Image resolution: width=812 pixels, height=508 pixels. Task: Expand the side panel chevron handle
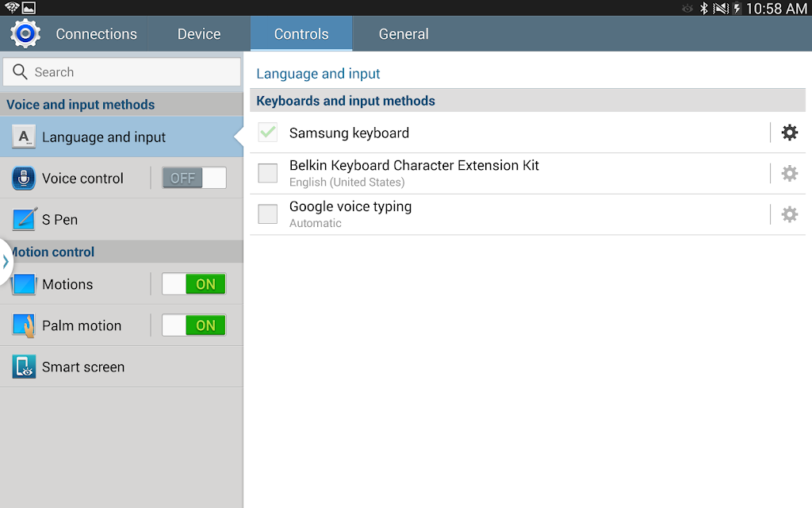tap(6, 262)
